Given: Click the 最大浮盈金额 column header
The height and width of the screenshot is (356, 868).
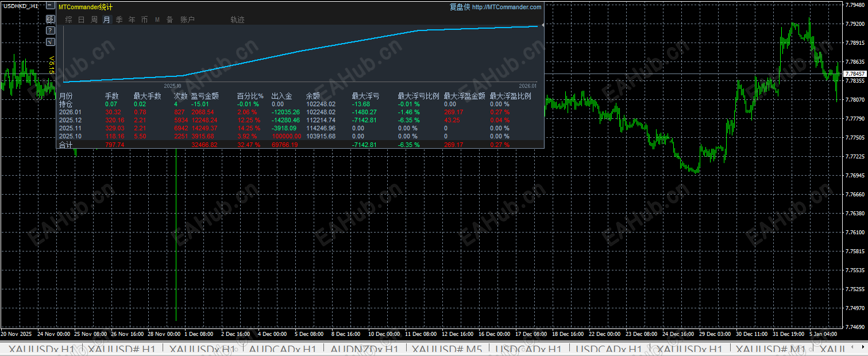Looking at the screenshot, I should [464, 96].
